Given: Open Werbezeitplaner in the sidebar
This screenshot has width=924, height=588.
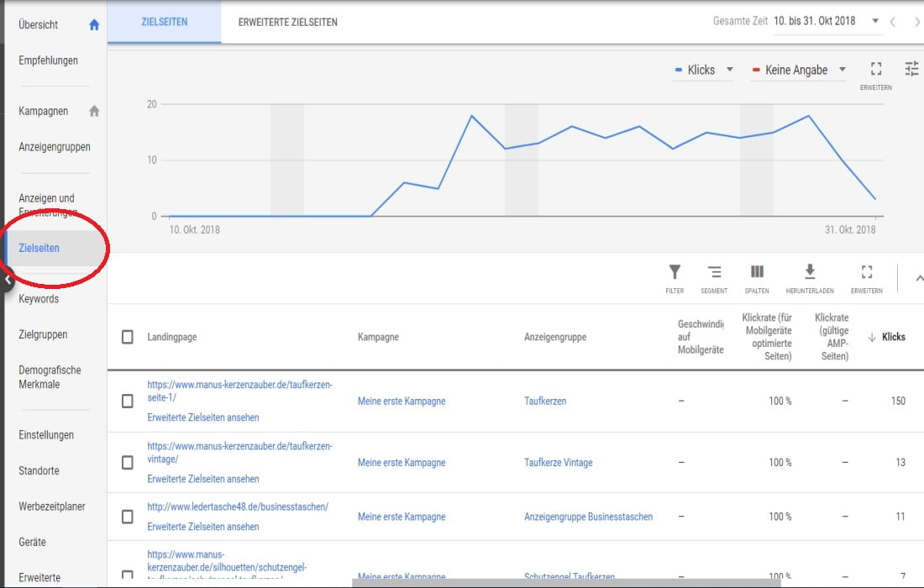Looking at the screenshot, I should [x=52, y=507].
